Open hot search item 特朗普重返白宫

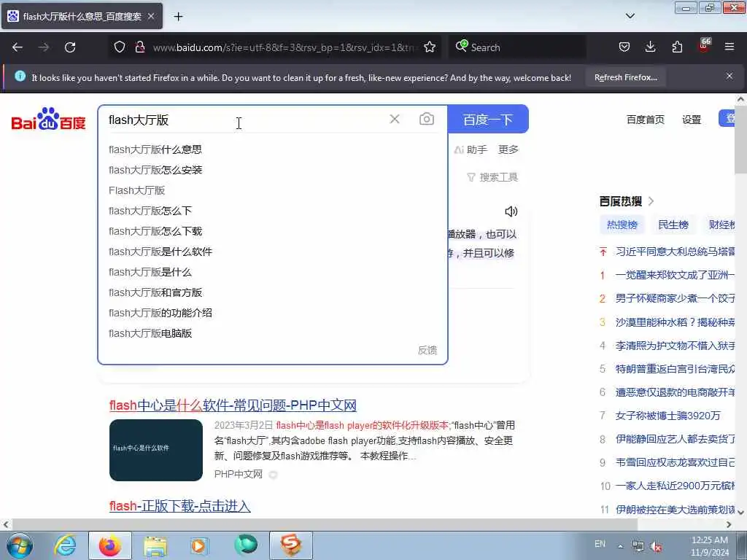[675, 369]
